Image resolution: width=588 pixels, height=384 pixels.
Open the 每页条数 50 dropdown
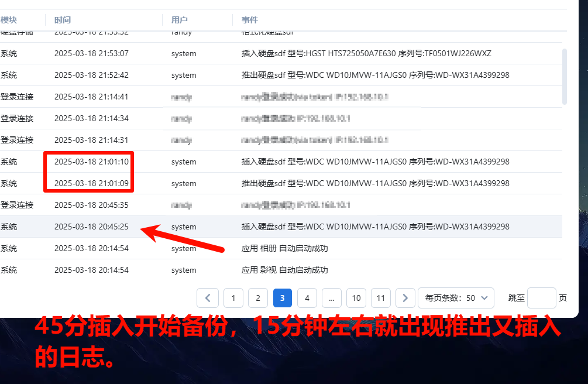[x=456, y=298]
